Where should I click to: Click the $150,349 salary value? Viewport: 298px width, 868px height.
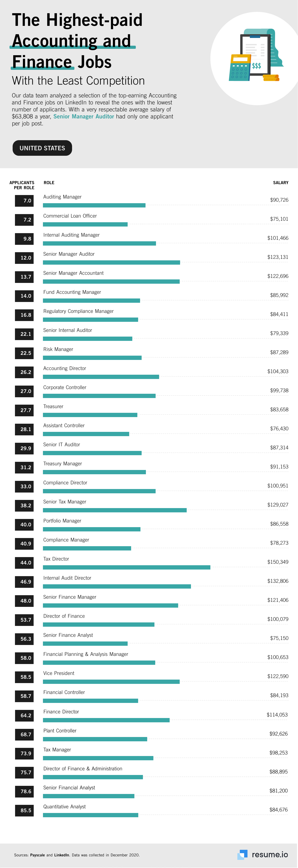click(278, 562)
